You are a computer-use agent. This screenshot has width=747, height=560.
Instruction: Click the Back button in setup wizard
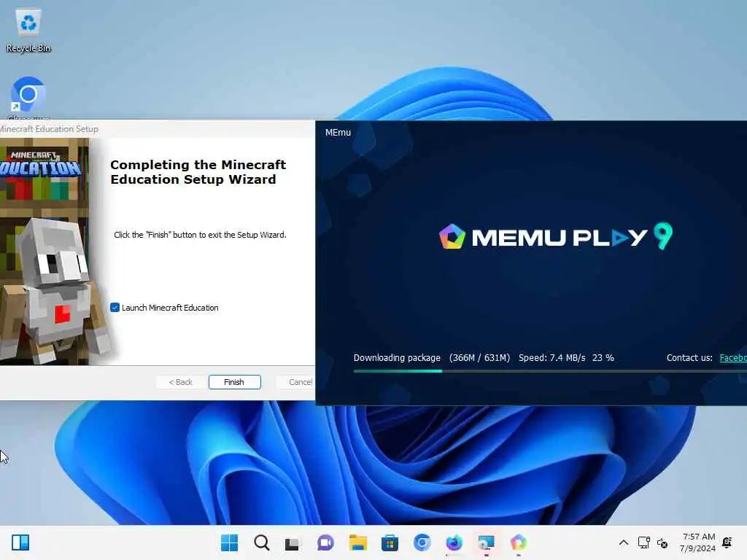pos(181,382)
